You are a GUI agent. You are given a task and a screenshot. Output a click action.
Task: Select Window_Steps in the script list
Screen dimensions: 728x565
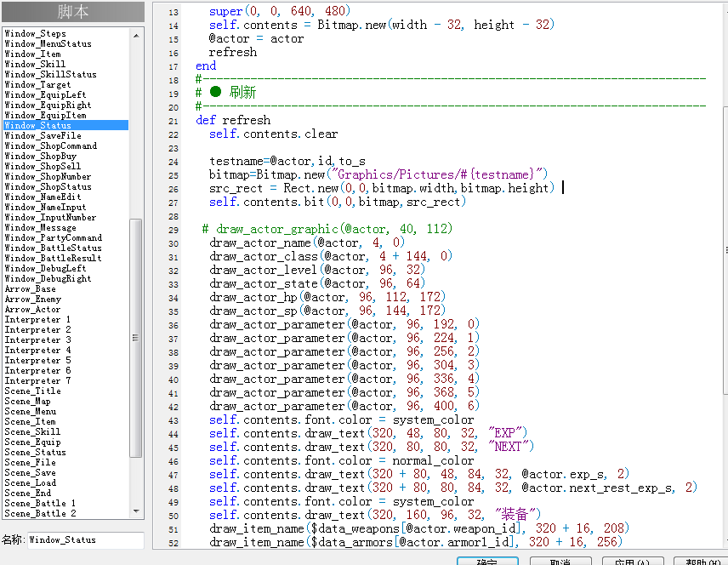tap(35, 33)
